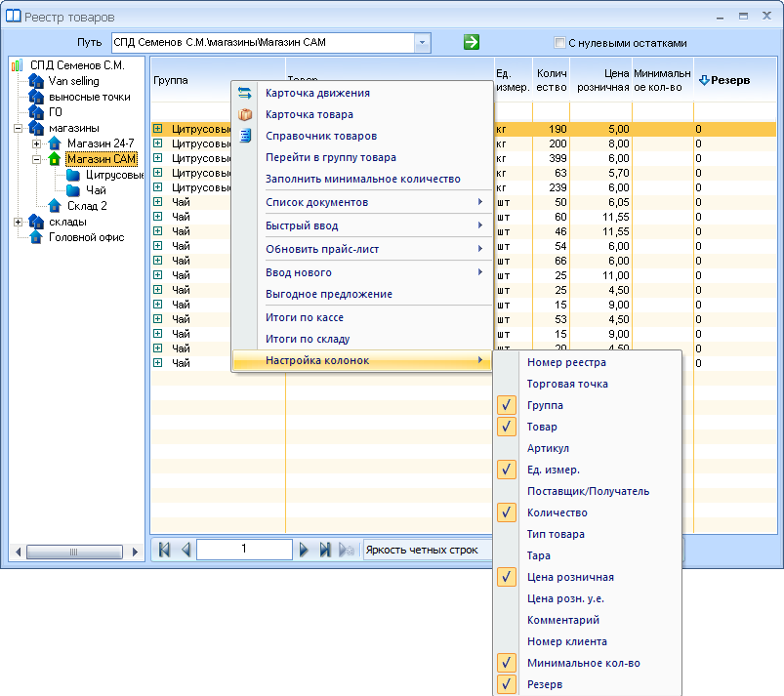Go to first page navigation arrow

(x=164, y=550)
